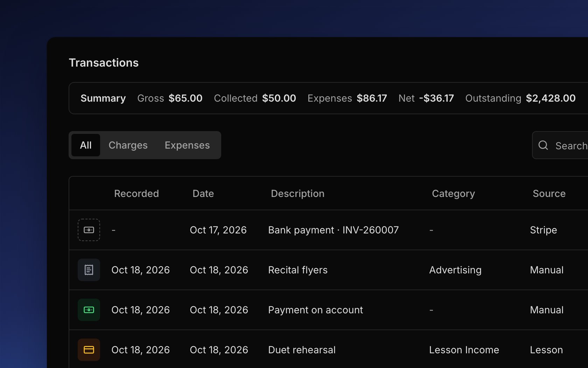Click the Advertising category cell
The width and height of the screenshot is (588, 368).
point(455,270)
